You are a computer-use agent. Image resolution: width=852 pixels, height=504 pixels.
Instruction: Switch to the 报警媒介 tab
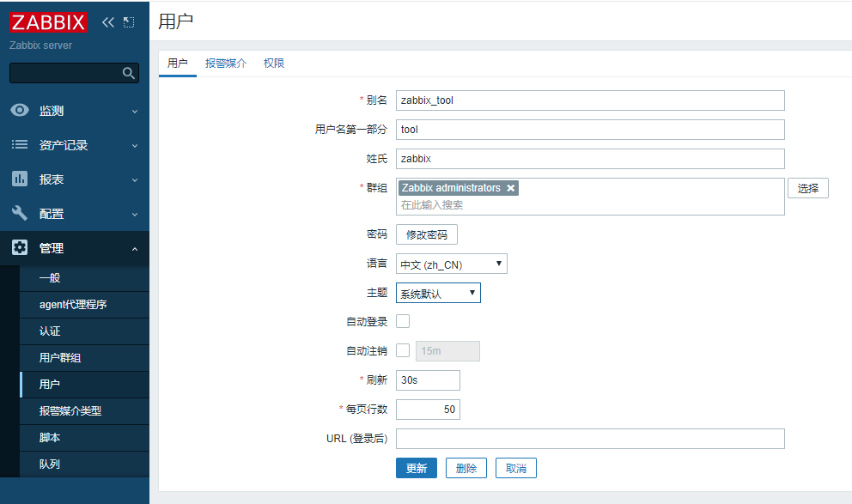click(226, 63)
